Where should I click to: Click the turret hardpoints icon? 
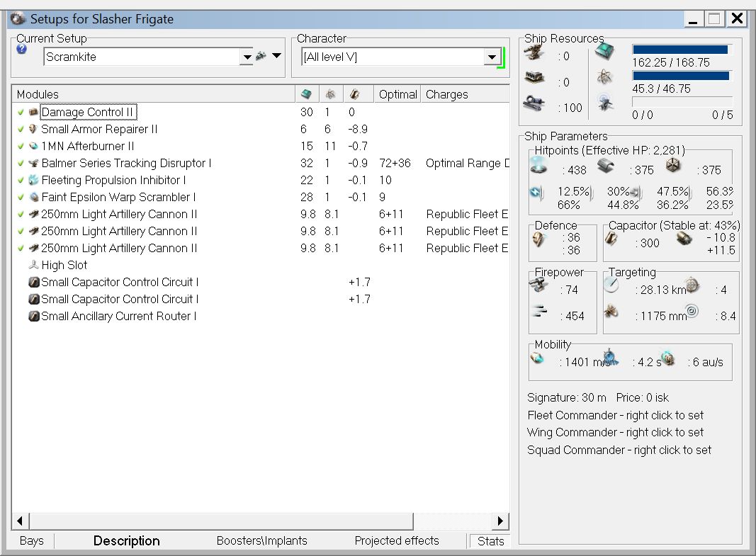[x=534, y=52]
